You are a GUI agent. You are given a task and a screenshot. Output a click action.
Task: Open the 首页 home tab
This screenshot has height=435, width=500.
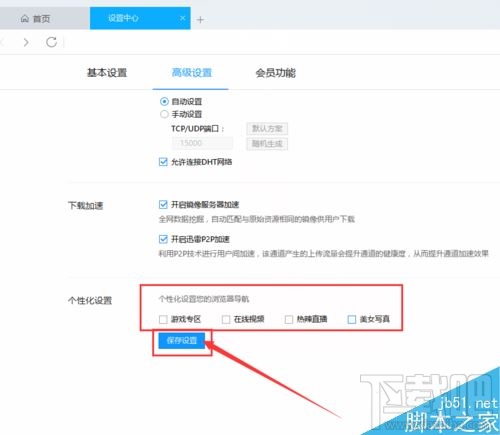[x=36, y=18]
